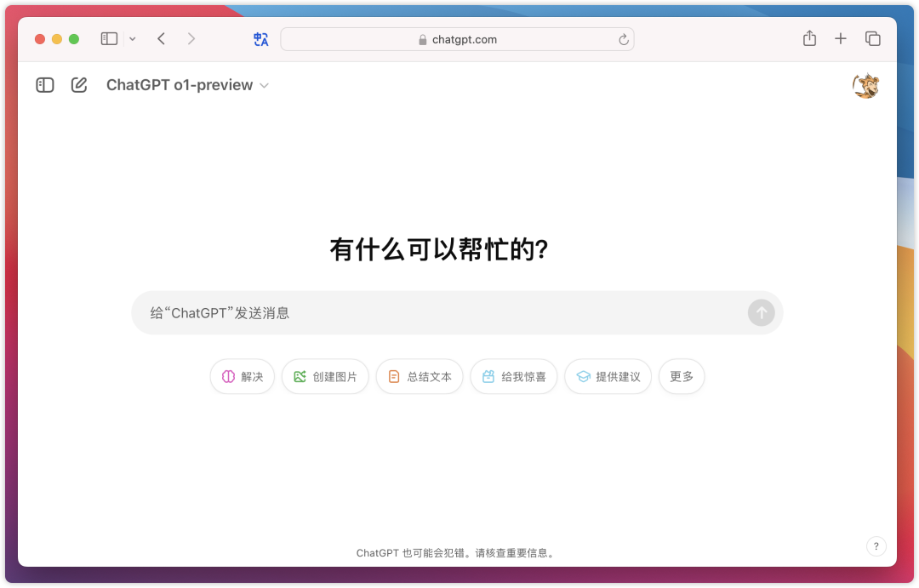
Task: Show the Safari tab overview
Action: pyautogui.click(x=873, y=38)
